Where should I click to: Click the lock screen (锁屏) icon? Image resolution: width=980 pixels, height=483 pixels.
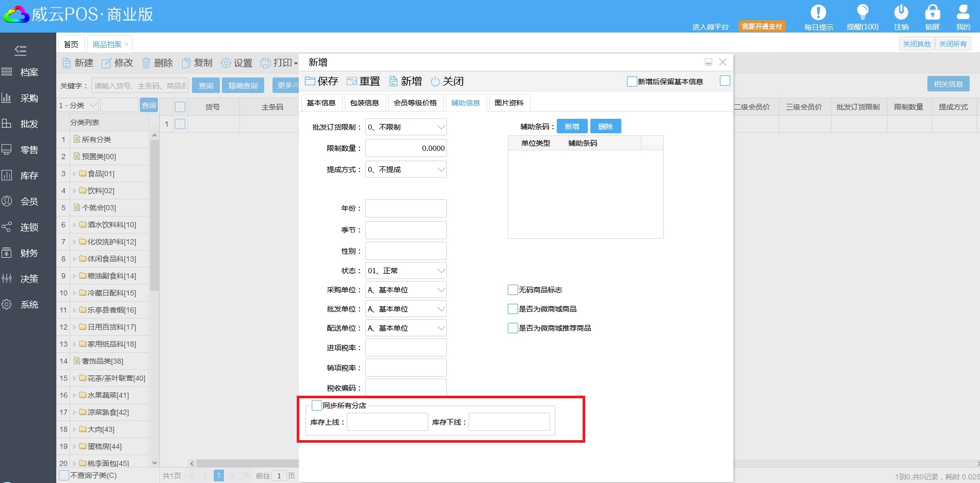(x=932, y=12)
